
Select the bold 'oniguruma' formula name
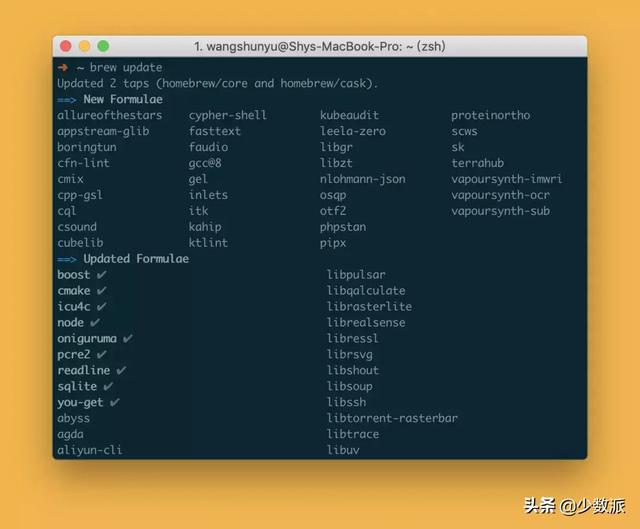(x=87, y=339)
